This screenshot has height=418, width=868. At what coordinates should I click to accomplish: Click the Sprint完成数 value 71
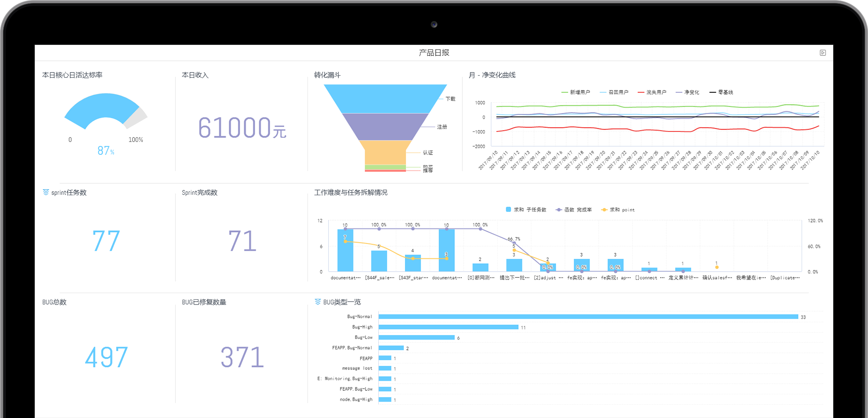tap(242, 241)
